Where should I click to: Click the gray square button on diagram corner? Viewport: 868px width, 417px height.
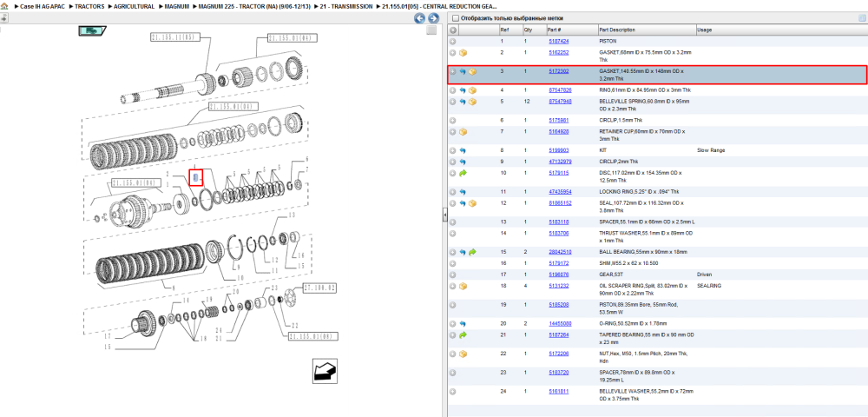coord(431,30)
